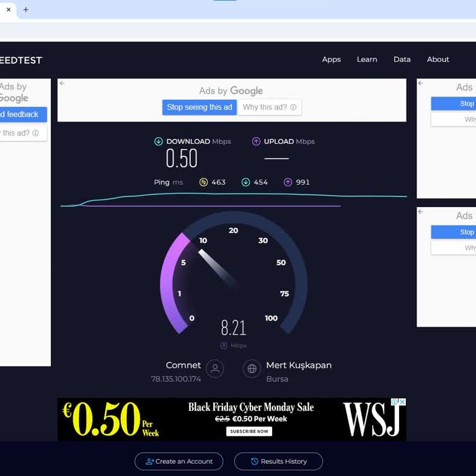Click the upload arrow icon beside UPLOAD
The width and height of the screenshot is (476, 476).
pyautogui.click(x=256, y=141)
